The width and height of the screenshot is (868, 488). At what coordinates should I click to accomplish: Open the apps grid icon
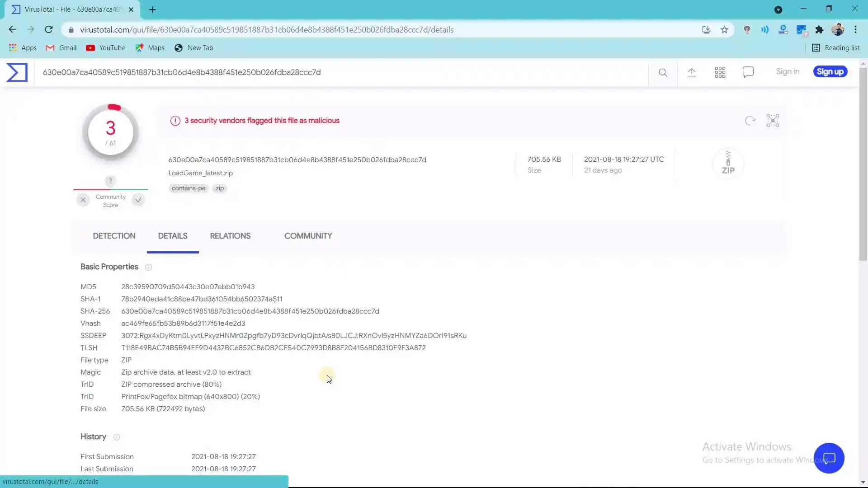720,72
